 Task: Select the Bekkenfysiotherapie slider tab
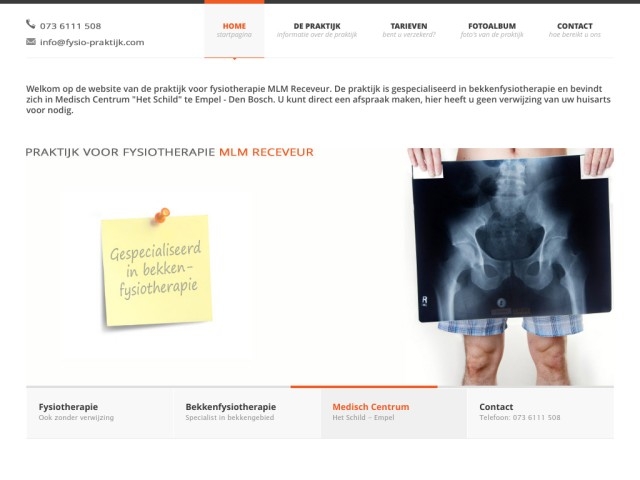[x=247, y=413]
